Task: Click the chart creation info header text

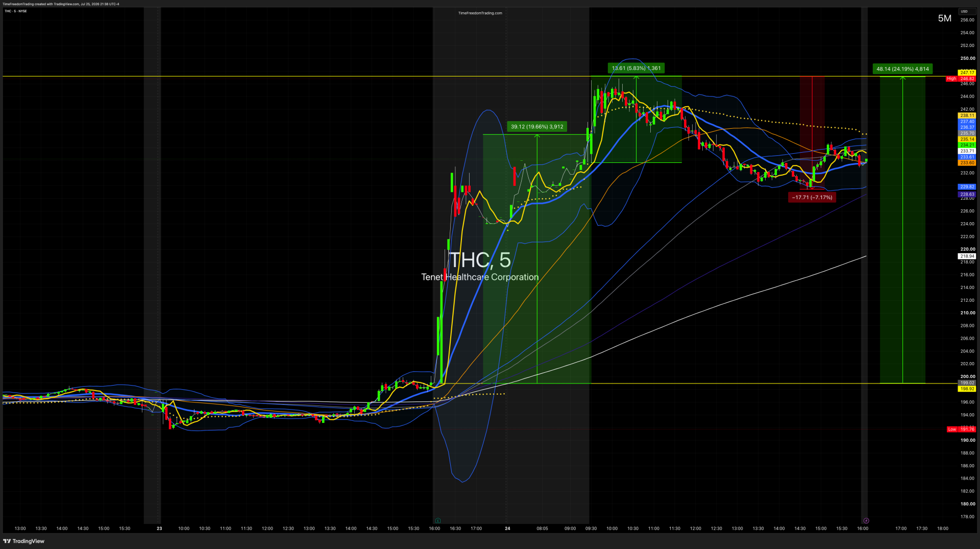Action: [61, 4]
